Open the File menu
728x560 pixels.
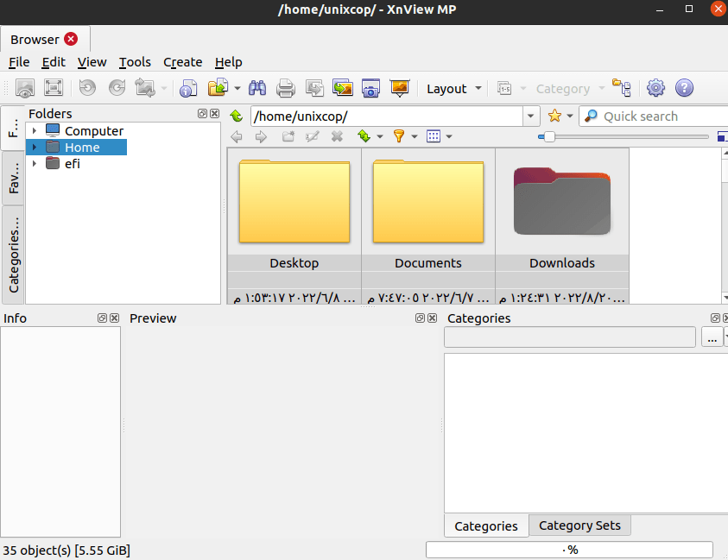[19, 62]
